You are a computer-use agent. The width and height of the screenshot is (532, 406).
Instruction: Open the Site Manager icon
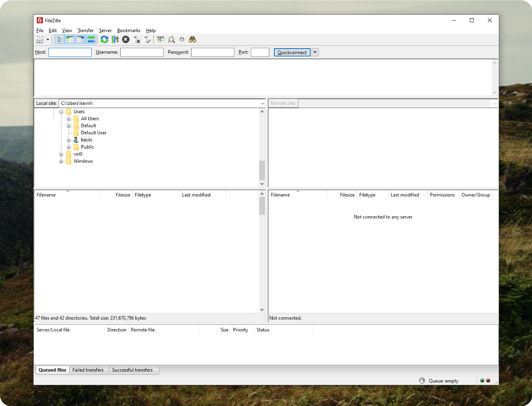[x=40, y=39]
